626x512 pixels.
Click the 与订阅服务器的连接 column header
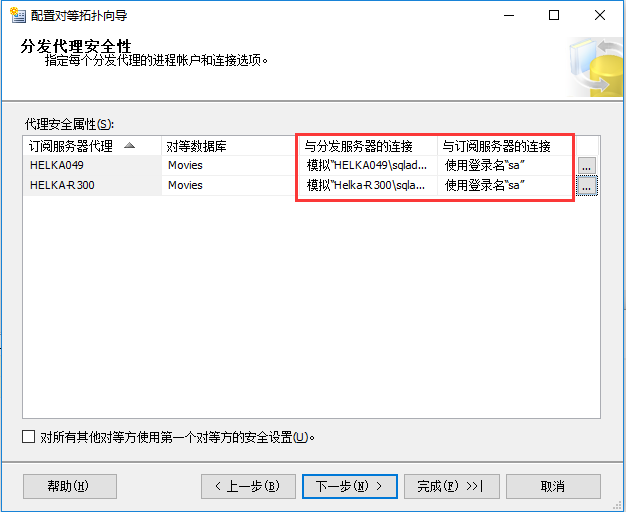point(506,146)
